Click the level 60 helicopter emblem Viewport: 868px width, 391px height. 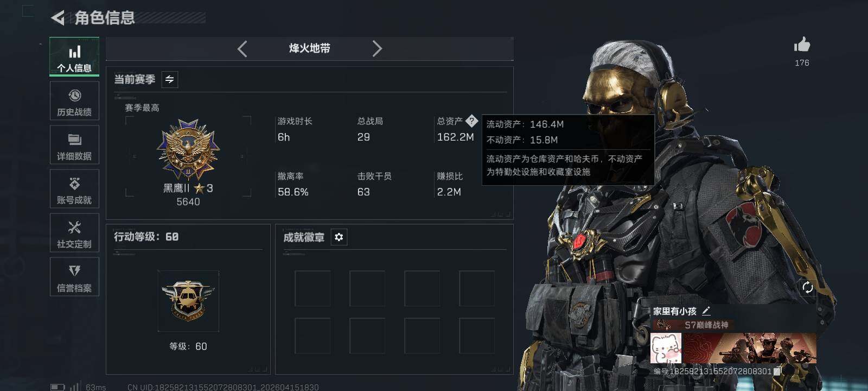click(188, 301)
